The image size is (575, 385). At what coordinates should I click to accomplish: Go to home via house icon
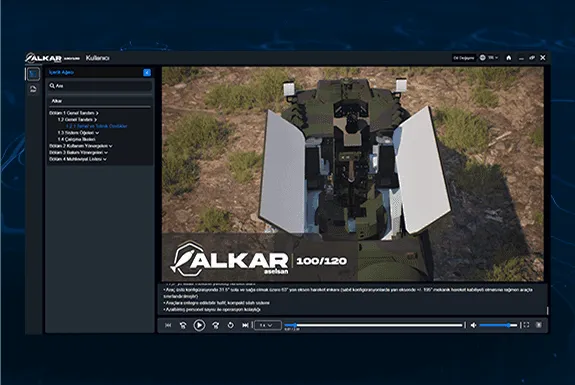509,58
